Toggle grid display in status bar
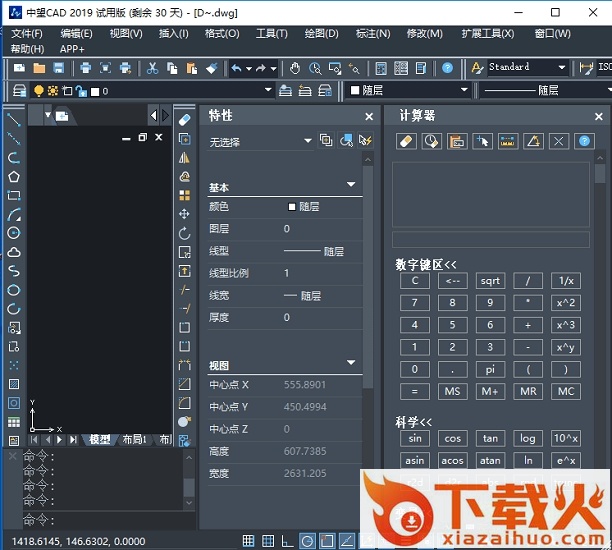 tap(268, 541)
